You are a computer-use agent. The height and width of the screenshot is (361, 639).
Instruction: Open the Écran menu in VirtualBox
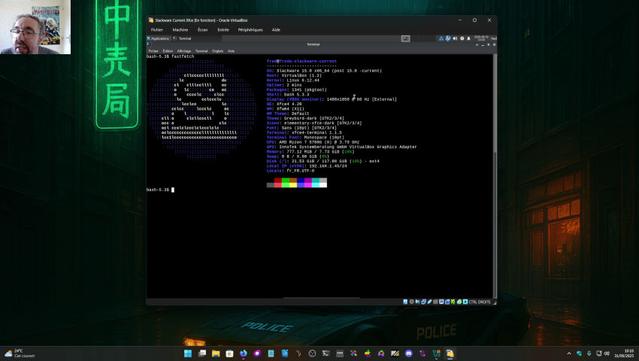[203, 30]
